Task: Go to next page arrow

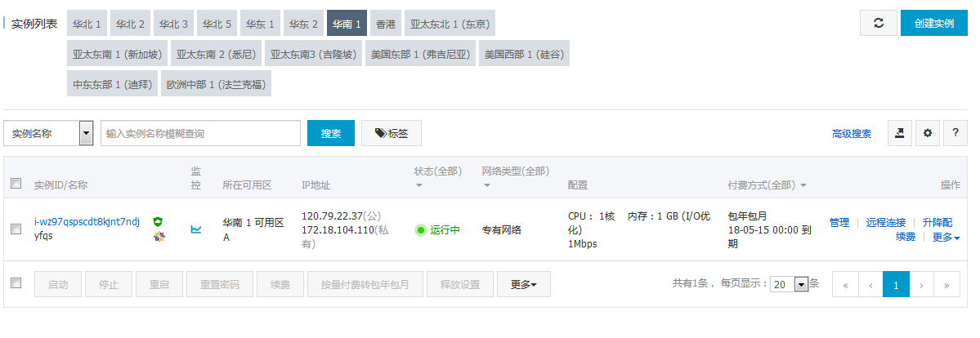Action: [921, 284]
